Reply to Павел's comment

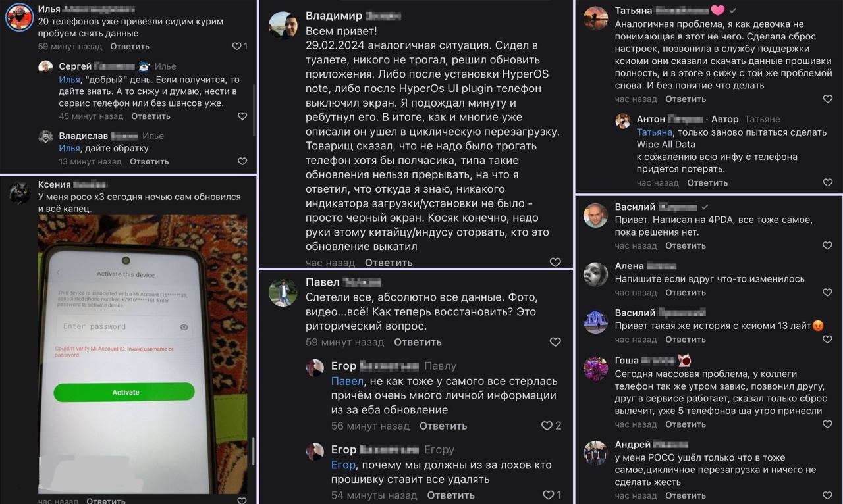(x=418, y=342)
